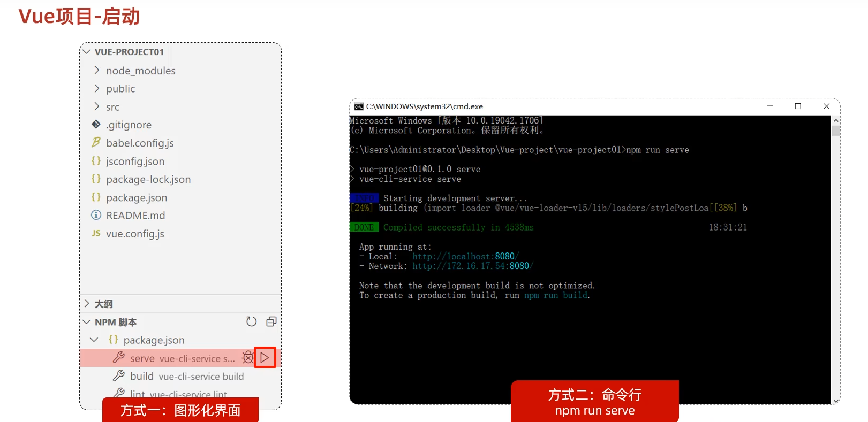
Task: Click 'vue-cli-service serve' terminal line
Action: tap(410, 179)
